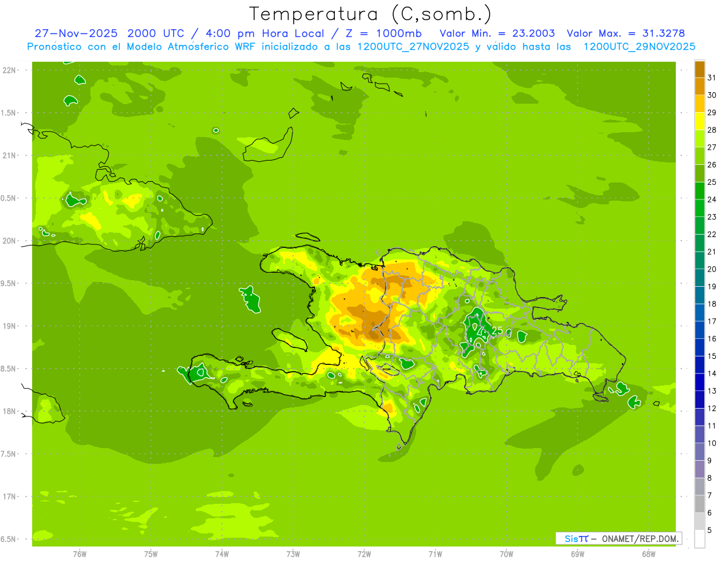Click the dark blue colorbar swatch between 13 and 14
728x562 pixels.
tap(699, 382)
